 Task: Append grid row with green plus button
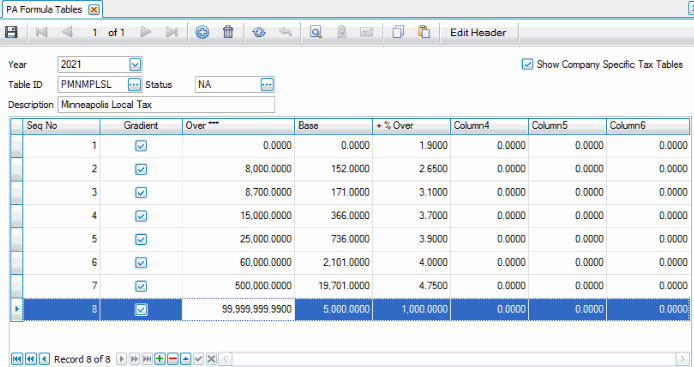(x=160, y=359)
